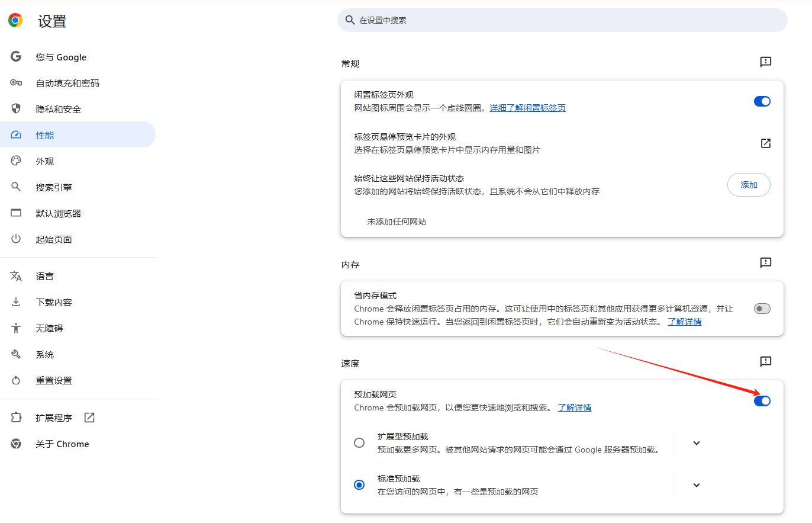This screenshot has height=523, width=812.
Task: Go to 系统 settings
Action: [78, 354]
